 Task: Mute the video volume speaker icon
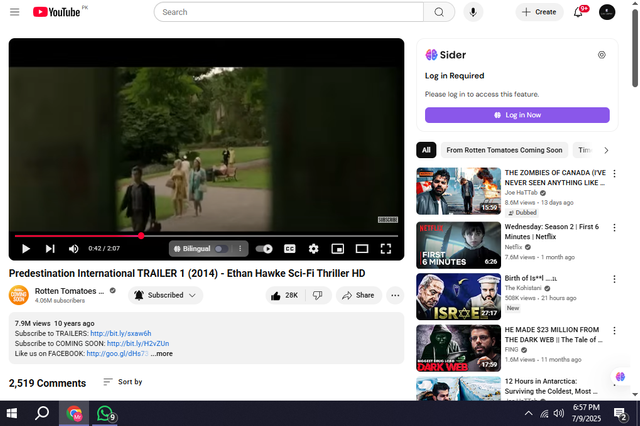tap(73, 248)
